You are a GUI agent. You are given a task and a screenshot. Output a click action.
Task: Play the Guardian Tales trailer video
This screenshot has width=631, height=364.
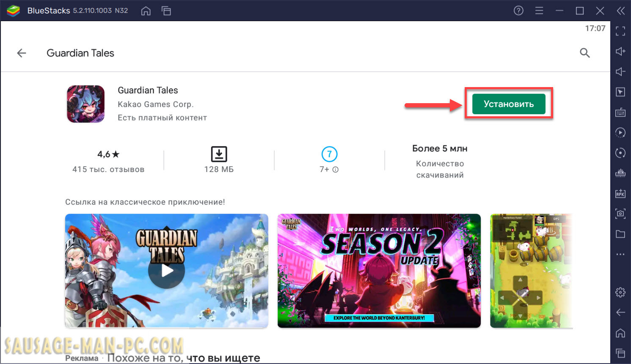pos(167,271)
